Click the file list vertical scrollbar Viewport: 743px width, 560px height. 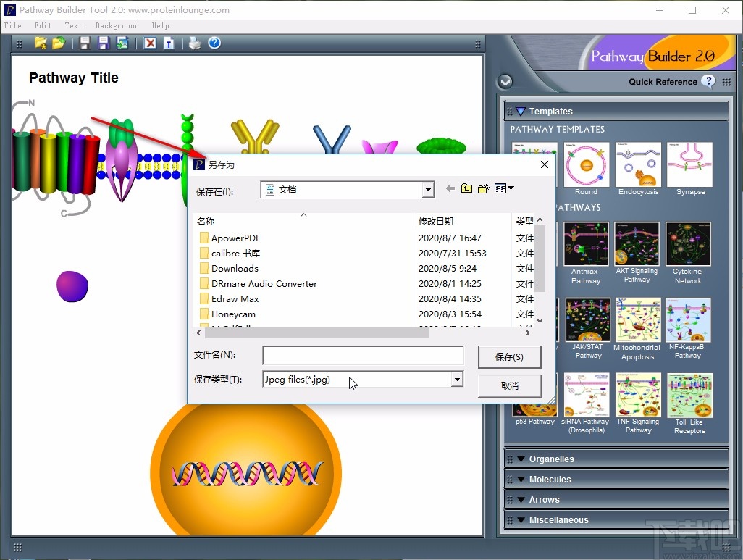coord(540,259)
